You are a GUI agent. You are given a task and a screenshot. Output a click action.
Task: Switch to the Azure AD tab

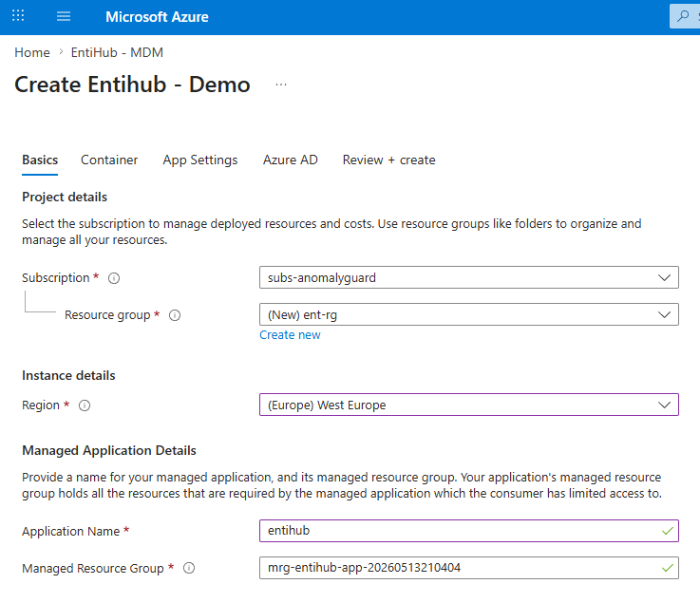[291, 160]
